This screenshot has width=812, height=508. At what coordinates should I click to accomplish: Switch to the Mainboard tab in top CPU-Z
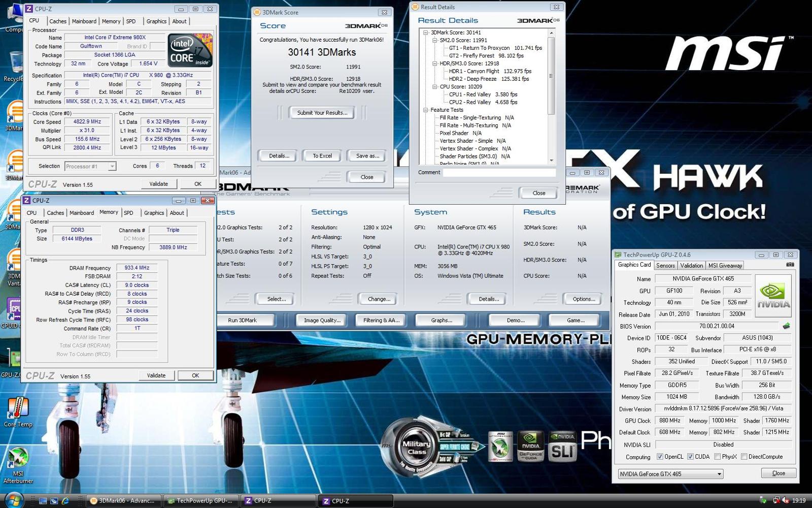pos(84,21)
